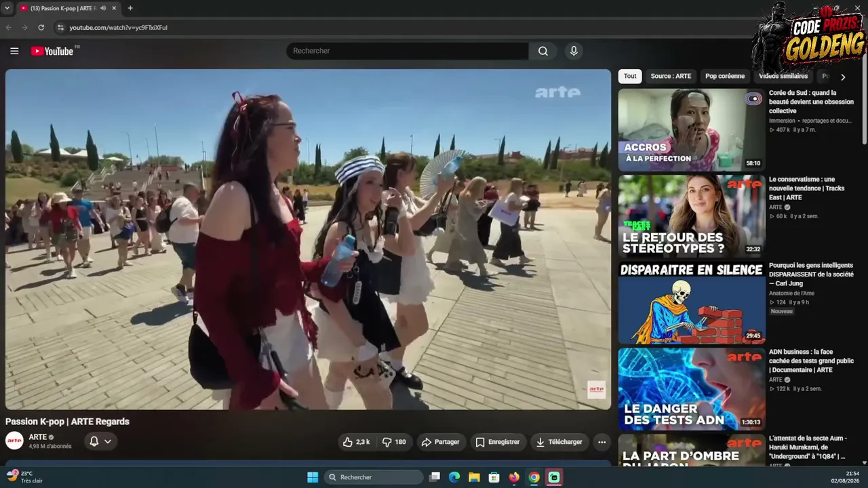The height and width of the screenshot is (488, 868).
Task: Reload the page in the browser
Action: tap(41, 27)
